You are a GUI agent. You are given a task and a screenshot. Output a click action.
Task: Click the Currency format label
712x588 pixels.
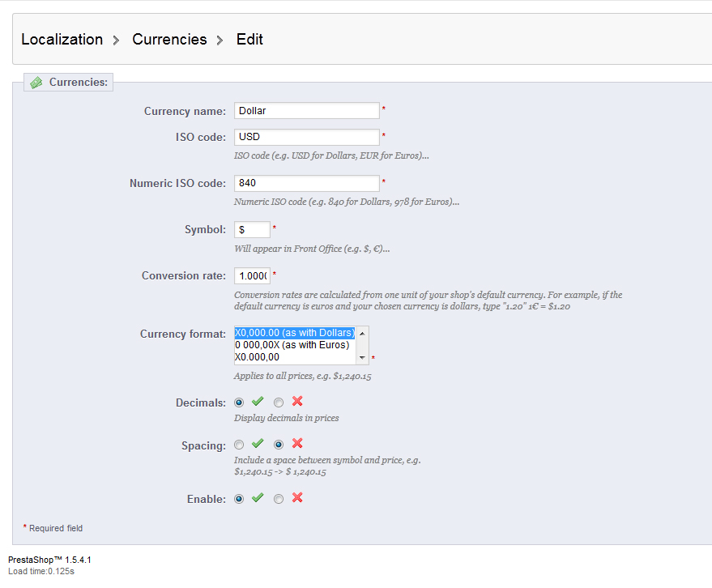point(182,334)
